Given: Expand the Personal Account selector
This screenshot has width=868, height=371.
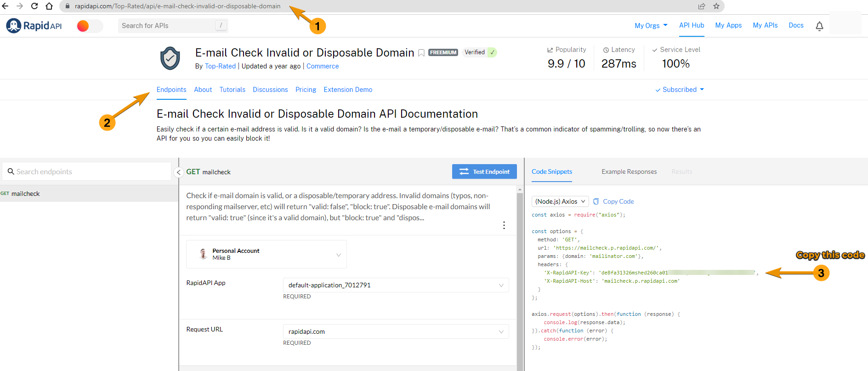Looking at the screenshot, I should coord(267,254).
